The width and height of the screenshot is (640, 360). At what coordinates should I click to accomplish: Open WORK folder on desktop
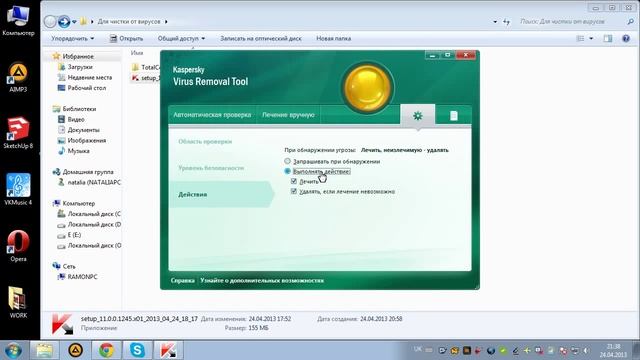18,302
